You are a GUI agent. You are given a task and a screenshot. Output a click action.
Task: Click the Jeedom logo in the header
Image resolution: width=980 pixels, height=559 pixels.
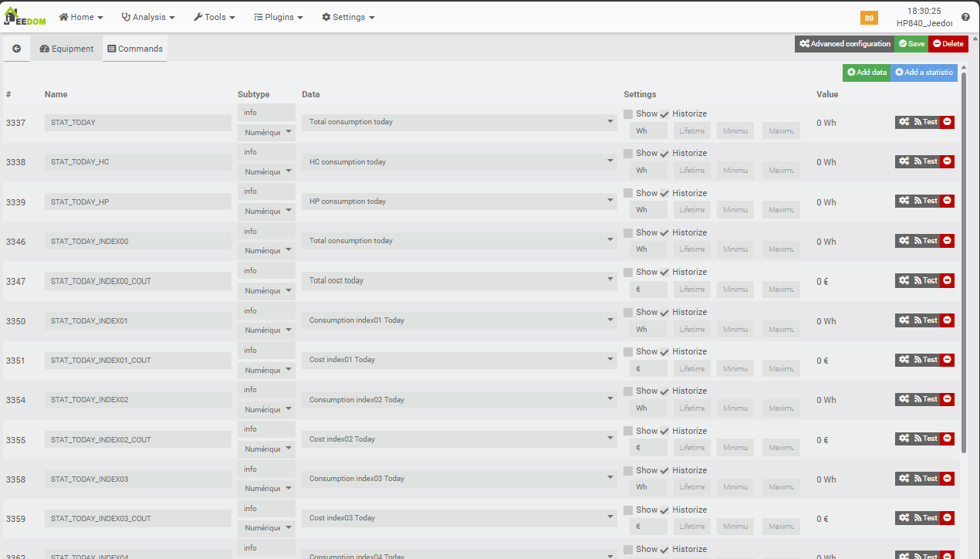(x=25, y=17)
